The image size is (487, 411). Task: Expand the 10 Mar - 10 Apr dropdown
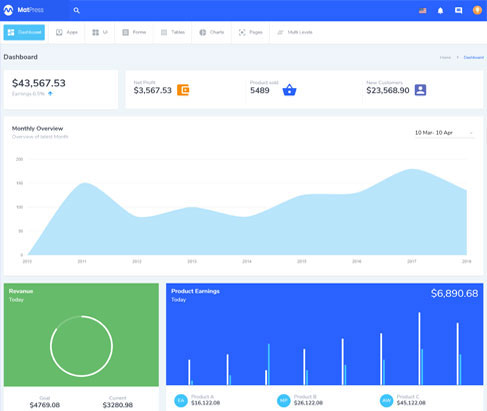click(x=444, y=133)
